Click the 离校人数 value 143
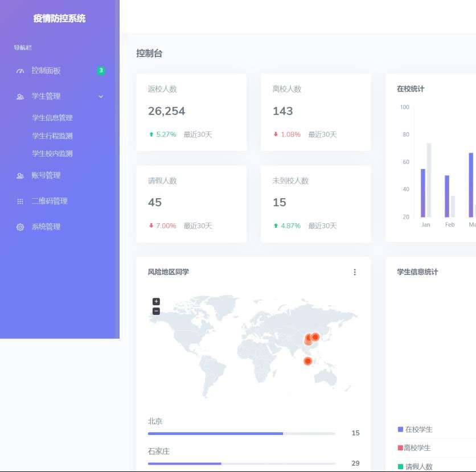 [282, 111]
